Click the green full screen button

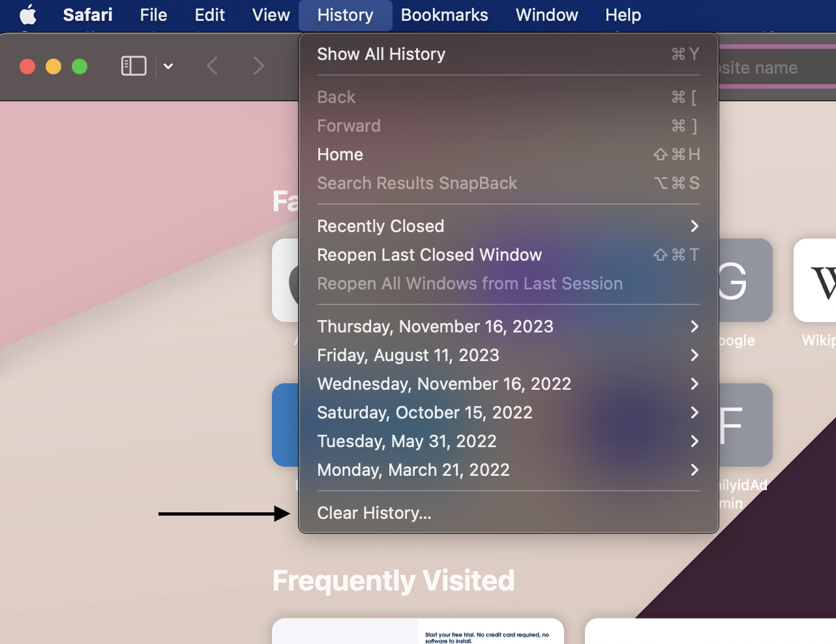coord(80,66)
